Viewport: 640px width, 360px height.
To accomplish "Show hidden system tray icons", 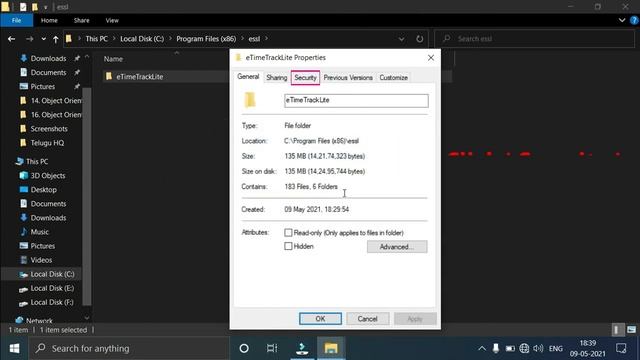I will pos(482,349).
